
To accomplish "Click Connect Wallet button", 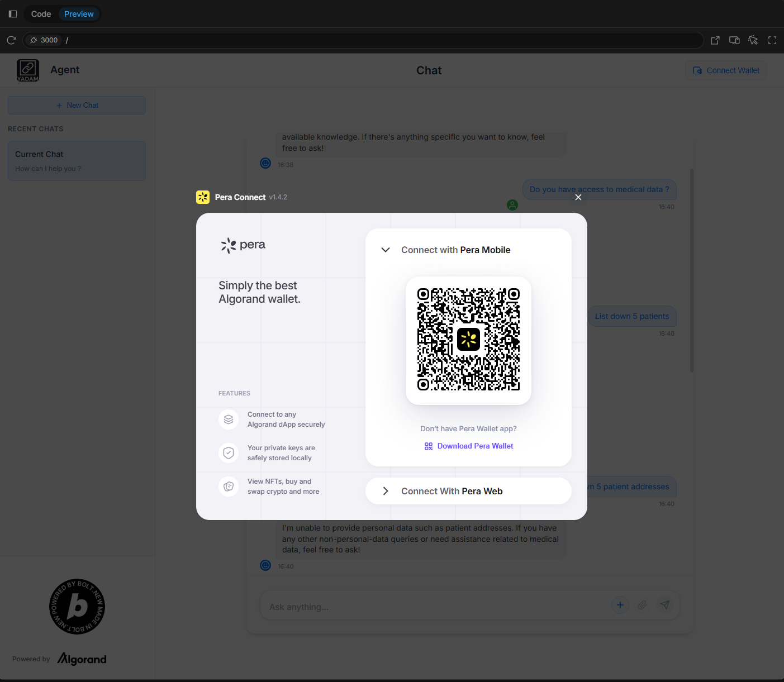I will [x=726, y=70].
